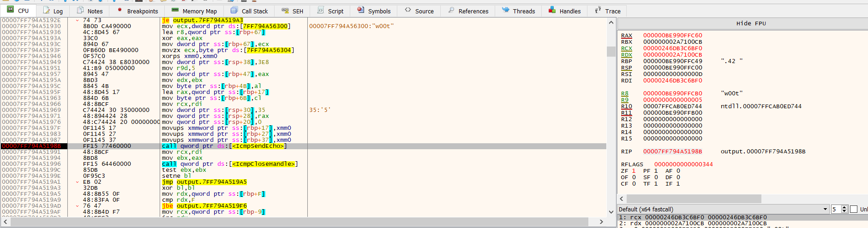Toggle the Unlocked checkbox in arguments panel
868x228 pixels.
[854, 209]
